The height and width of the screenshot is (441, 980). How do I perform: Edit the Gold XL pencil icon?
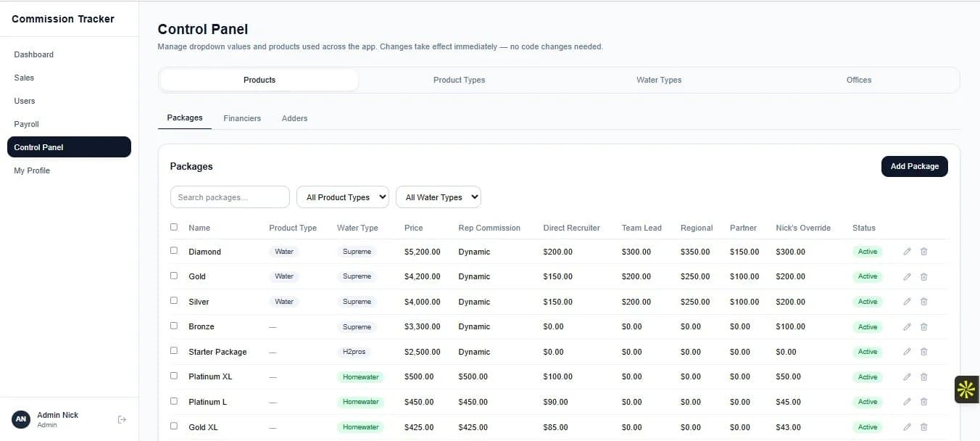[x=907, y=427]
